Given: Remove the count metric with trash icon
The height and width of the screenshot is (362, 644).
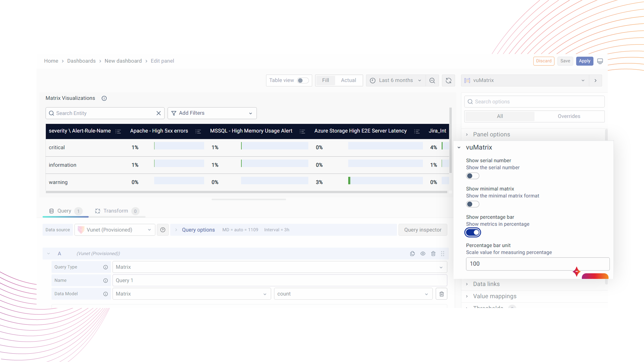Looking at the screenshot, I should coord(441,294).
